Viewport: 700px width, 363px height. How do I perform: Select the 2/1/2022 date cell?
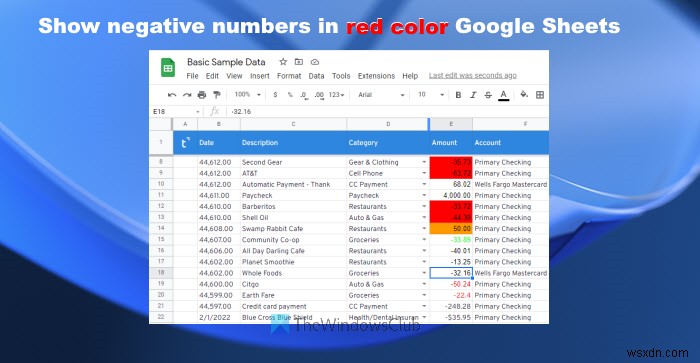point(219,317)
